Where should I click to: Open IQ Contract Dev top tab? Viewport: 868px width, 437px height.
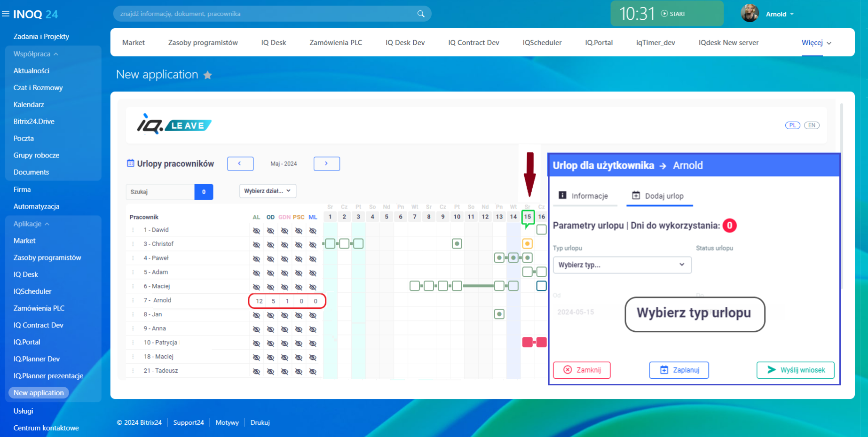click(x=473, y=43)
